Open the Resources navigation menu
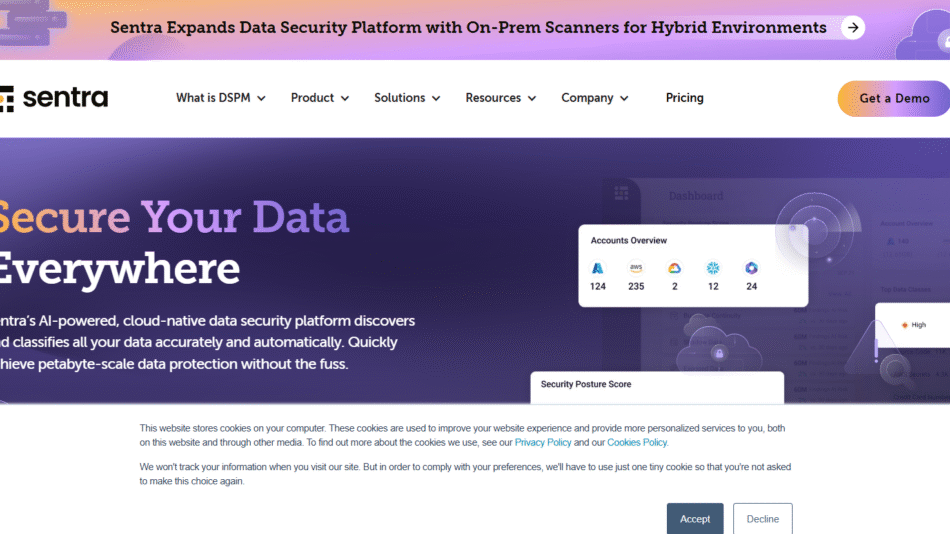The image size is (950, 534). click(x=500, y=98)
